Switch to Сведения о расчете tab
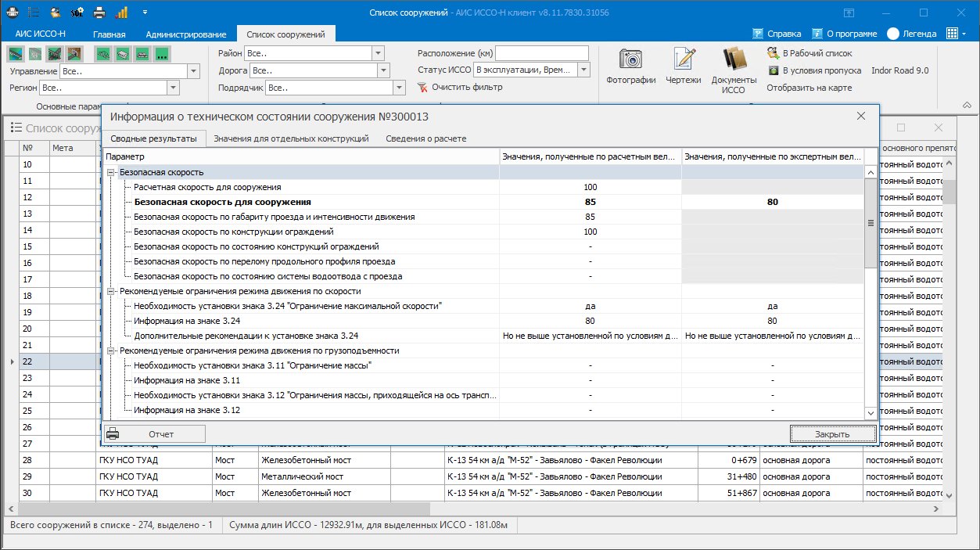Image resolution: width=980 pixels, height=550 pixels. click(426, 138)
